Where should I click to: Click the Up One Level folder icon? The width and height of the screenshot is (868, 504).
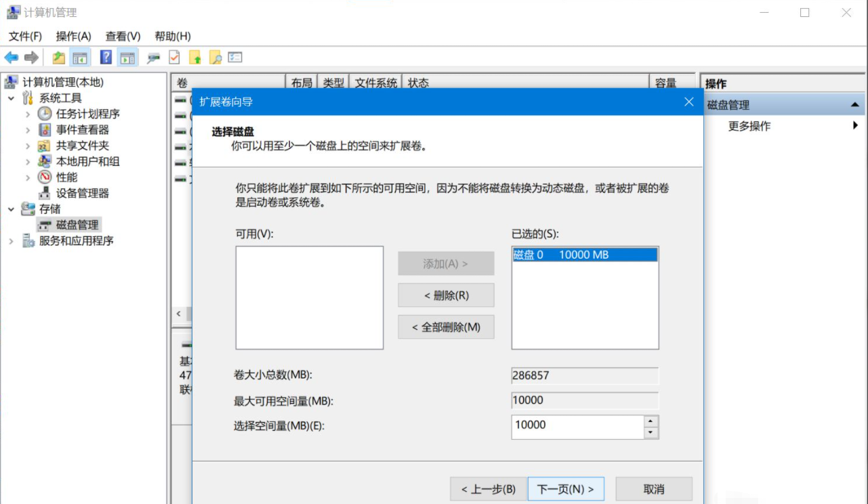[x=59, y=58]
